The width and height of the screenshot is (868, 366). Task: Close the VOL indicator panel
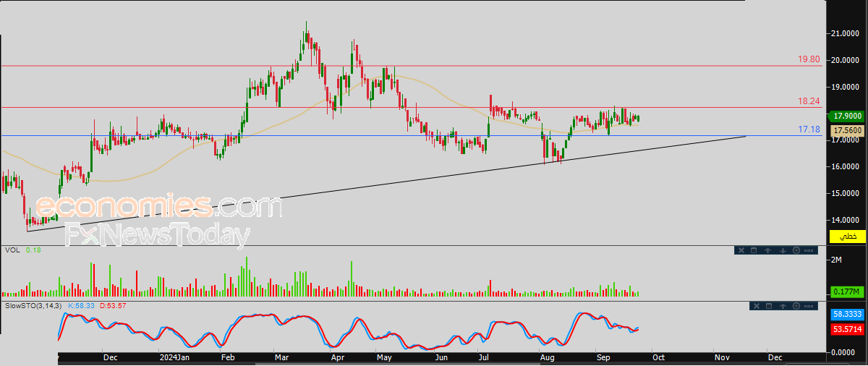(741, 250)
